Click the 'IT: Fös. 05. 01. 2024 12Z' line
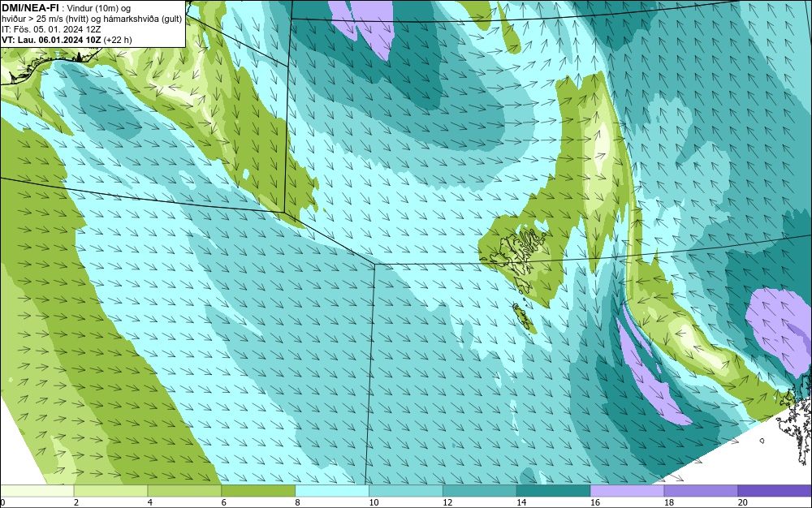Image resolution: width=812 pixels, height=508 pixels. click(x=51, y=29)
